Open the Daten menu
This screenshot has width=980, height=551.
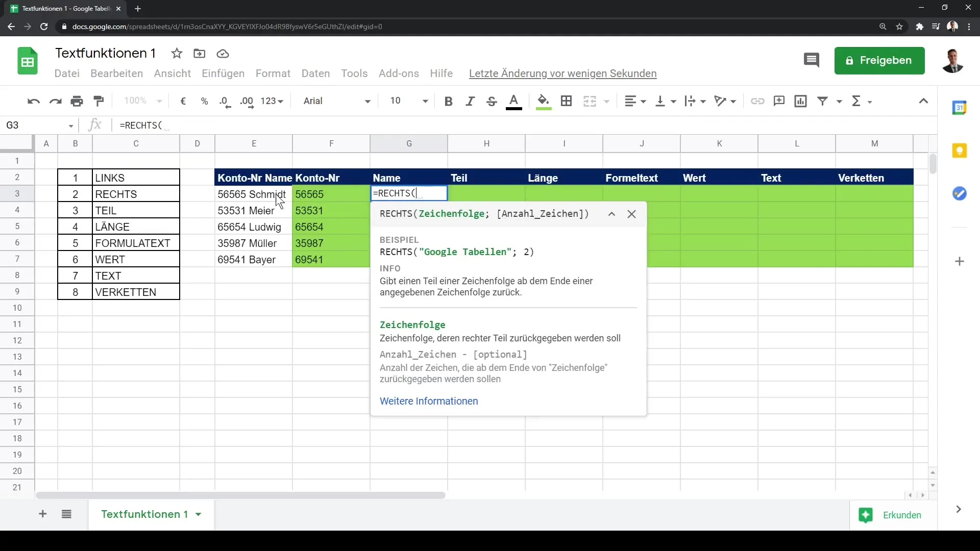(315, 73)
